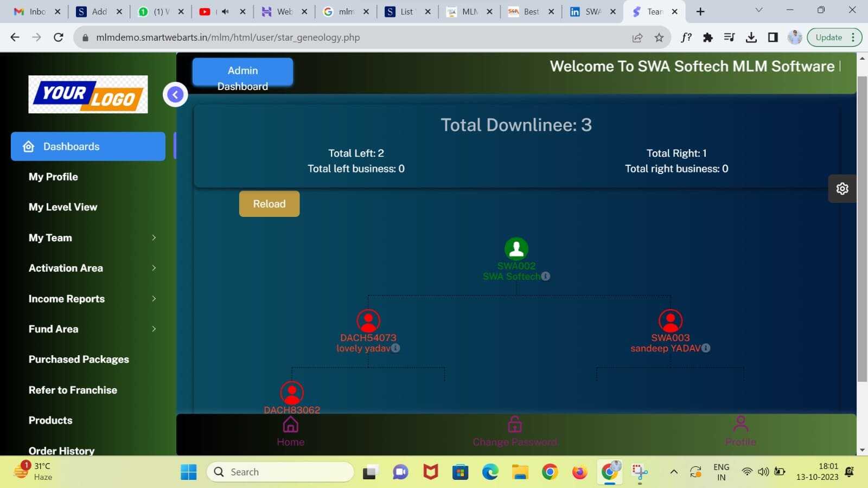The image size is (868, 488).
Task: Open info icon beside SWA Softech name
Action: [546, 276]
